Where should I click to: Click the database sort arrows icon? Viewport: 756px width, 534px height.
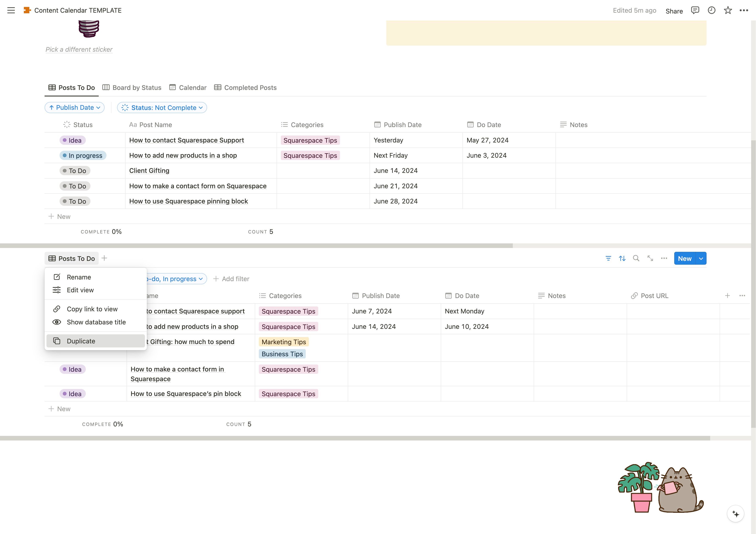[x=622, y=258]
